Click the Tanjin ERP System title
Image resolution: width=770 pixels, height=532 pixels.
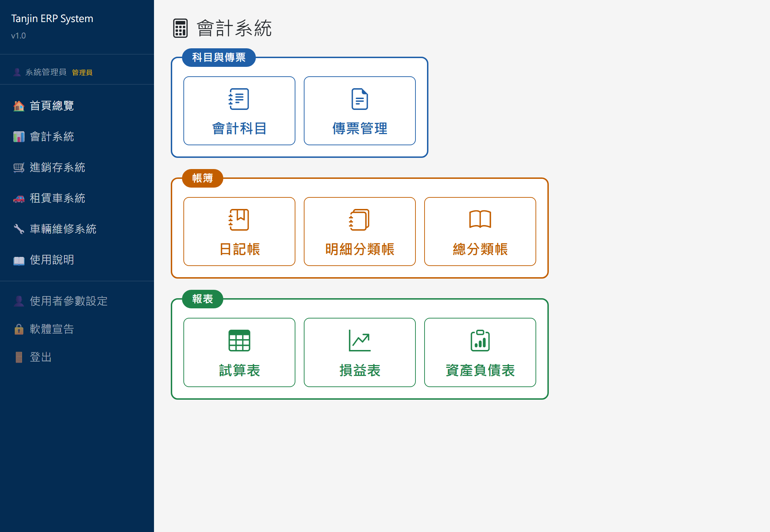coord(52,19)
